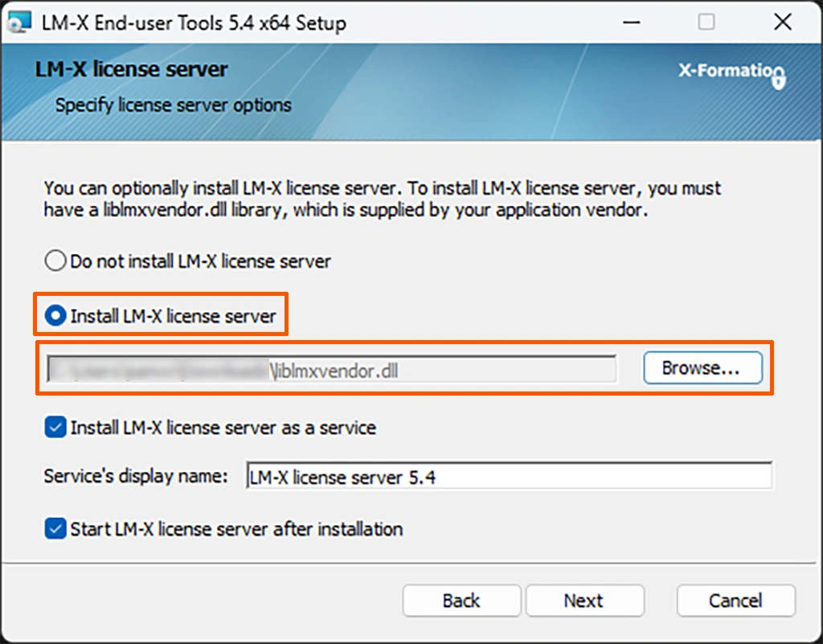This screenshot has height=644, width=823.
Task: Go back to previous setup page
Action: coord(461,601)
